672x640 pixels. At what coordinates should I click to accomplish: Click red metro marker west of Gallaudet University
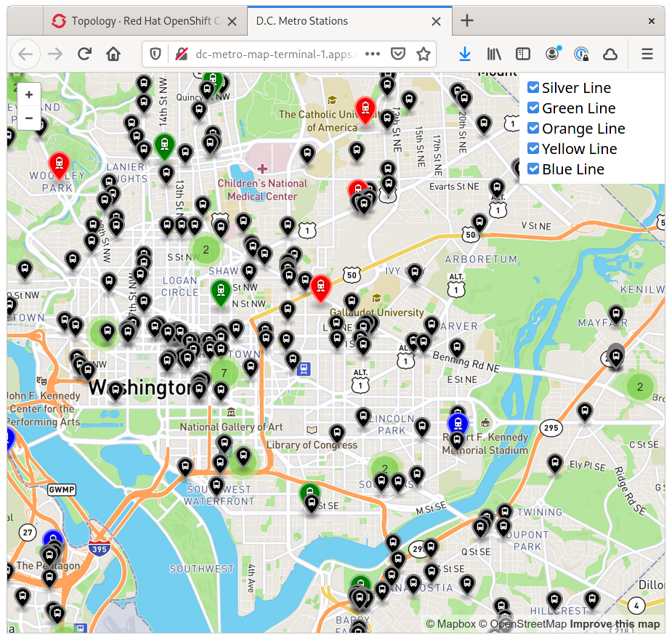point(320,288)
